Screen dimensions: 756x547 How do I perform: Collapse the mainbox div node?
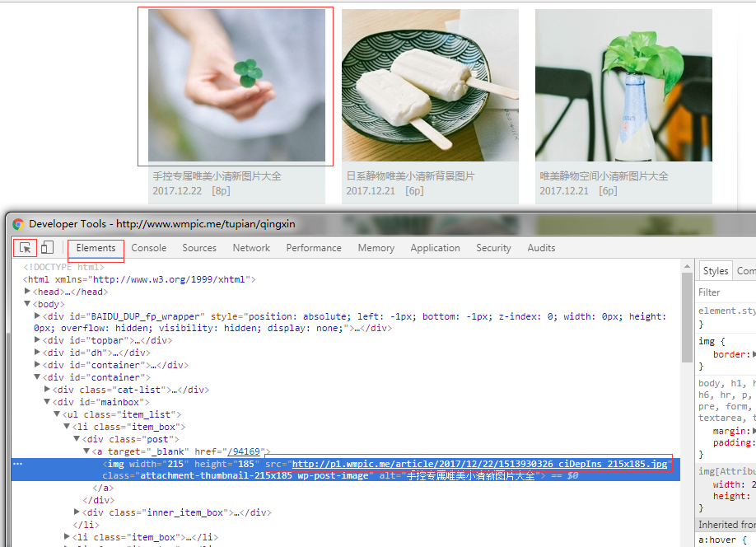coord(47,402)
